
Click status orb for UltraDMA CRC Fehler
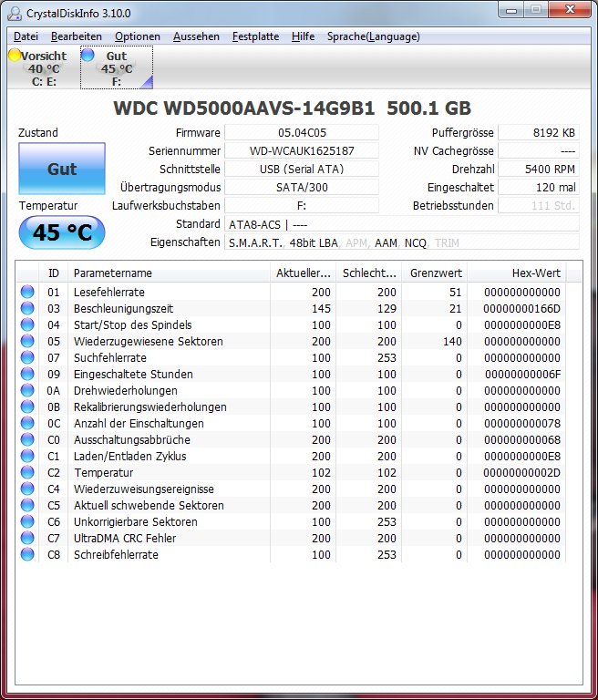[x=27, y=539]
